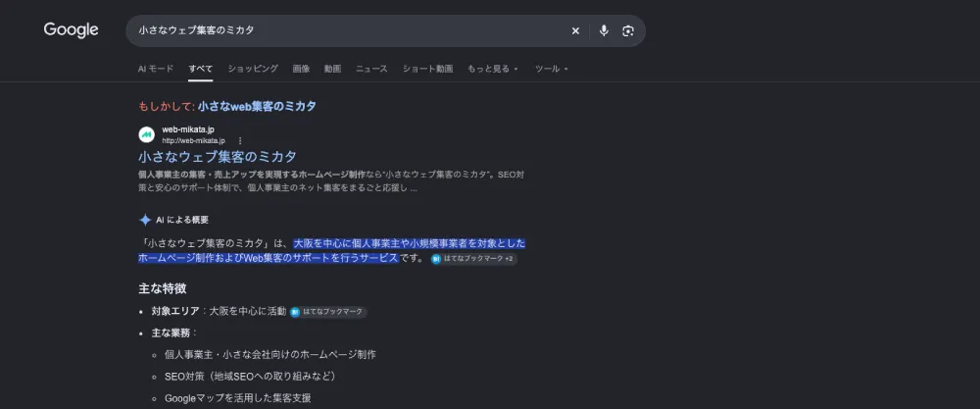The width and height of the screenshot is (980, 409).
Task: Click the SEO対策（地域SEOへの取り組みなど） line
Action: point(251,377)
